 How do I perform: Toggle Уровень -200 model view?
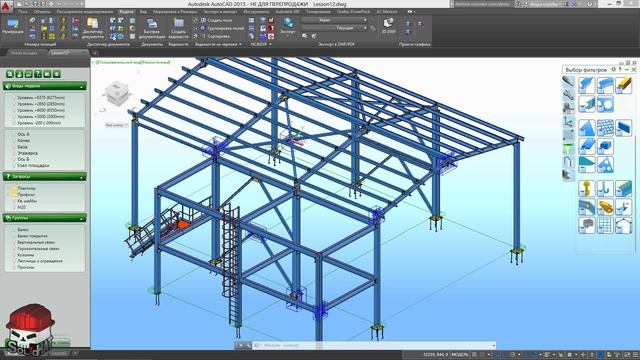(39, 123)
